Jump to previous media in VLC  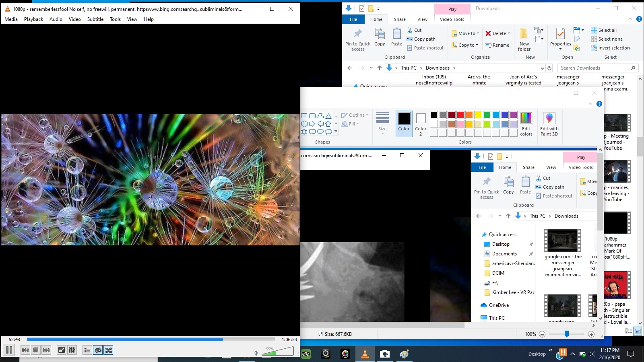(25, 350)
